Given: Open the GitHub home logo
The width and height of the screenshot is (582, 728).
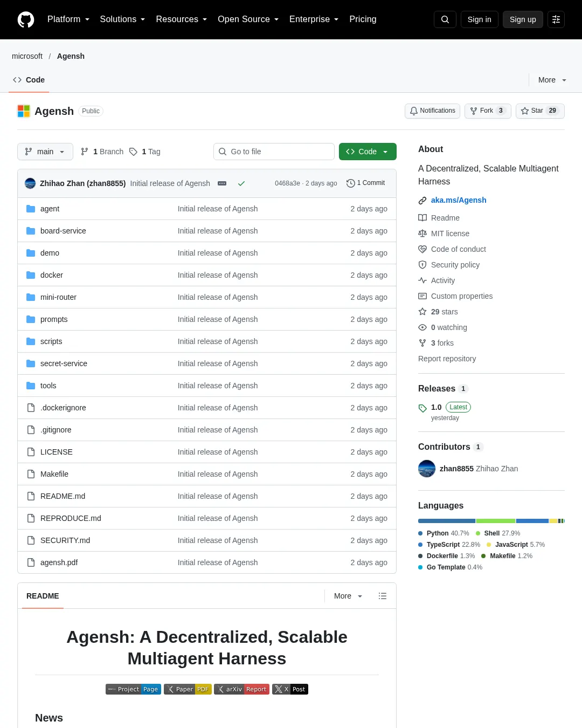Looking at the screenshot, I should click(x=26, y=19).
